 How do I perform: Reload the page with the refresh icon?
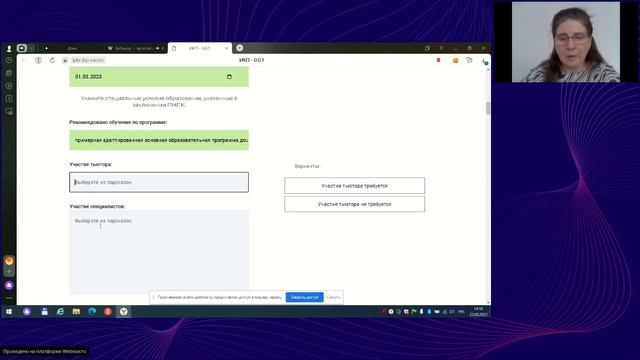click(52, 60)
